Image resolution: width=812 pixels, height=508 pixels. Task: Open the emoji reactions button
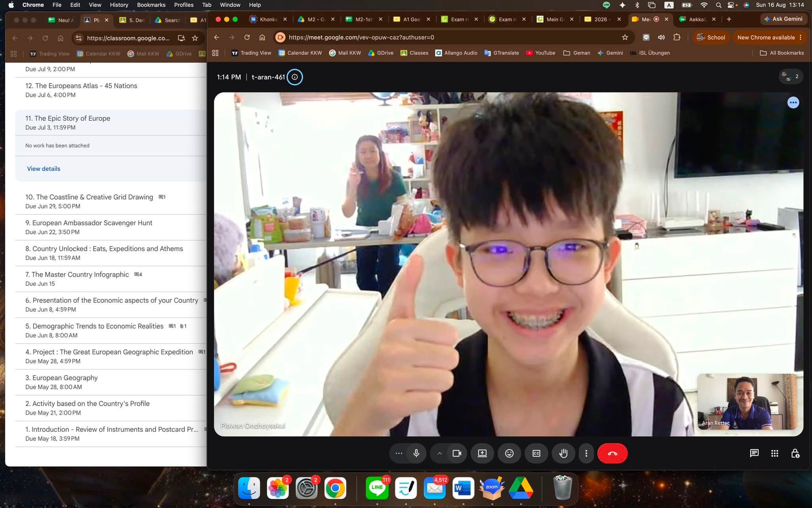tap(509, 453)
